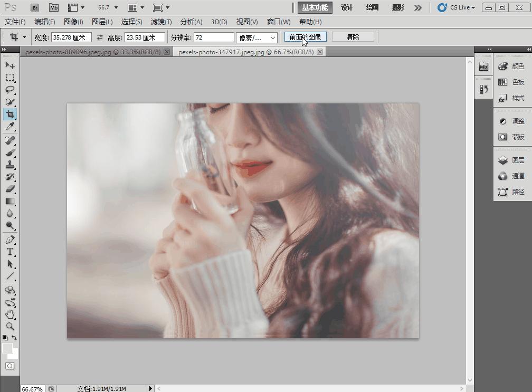Click the 清除 button
532x392 pixels.
353,37
